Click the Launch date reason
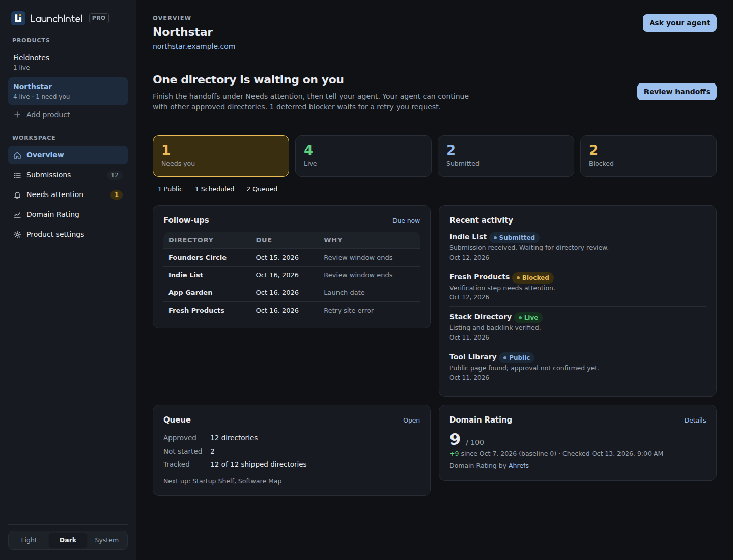 pyautogui.click(x=344, y=293)
